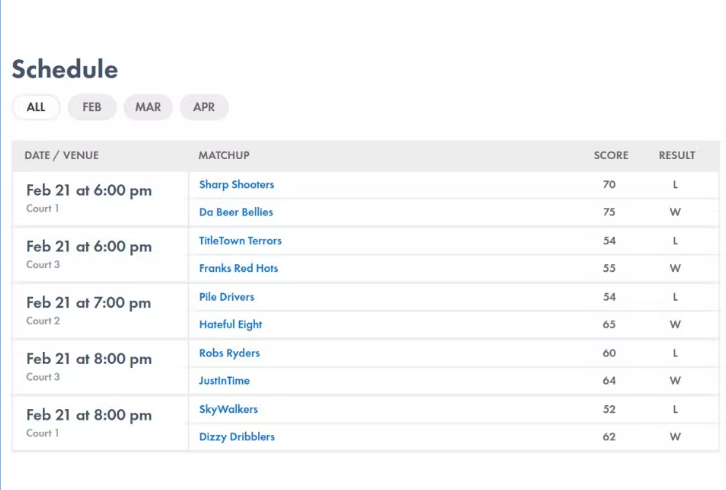
Task: Select the Feb 21 7:00 pm game
Action: pos(89,303)
